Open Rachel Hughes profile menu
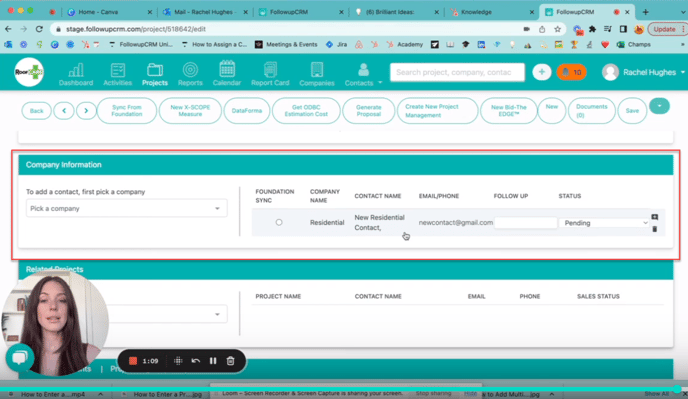Screen dimensions: 688x399 click(643, 72)
